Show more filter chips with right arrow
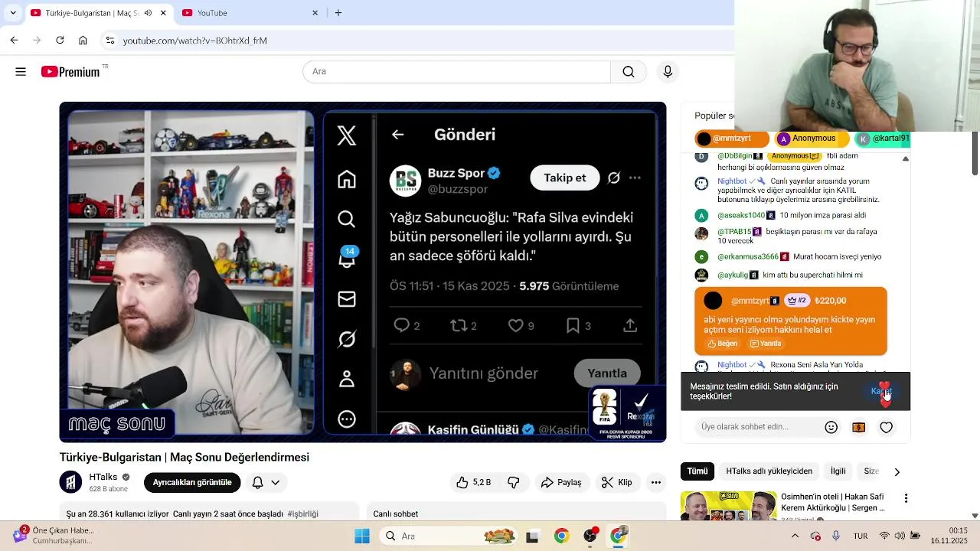The height and width of the screenshot is (551, 980). click(x=897, y=472)
